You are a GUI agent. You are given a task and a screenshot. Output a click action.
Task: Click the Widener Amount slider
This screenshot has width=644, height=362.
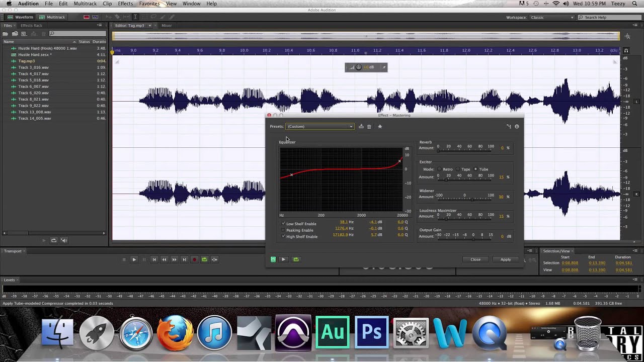click(x=465, y=199)
